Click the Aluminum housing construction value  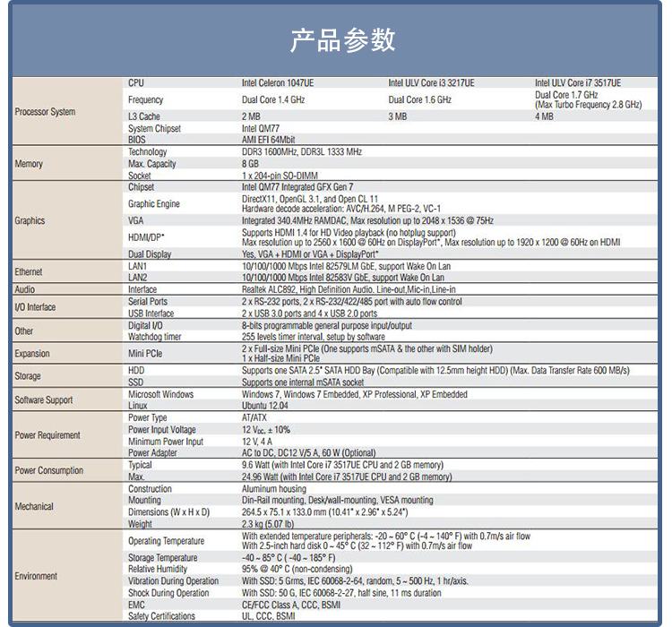click(273, 489)
